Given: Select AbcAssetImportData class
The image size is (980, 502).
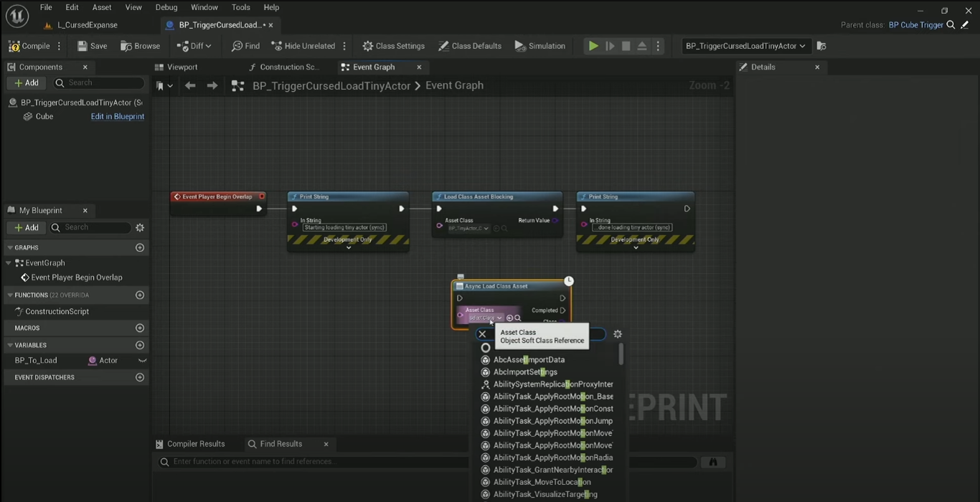Looking at the screenshot, I should coord(529,360).
